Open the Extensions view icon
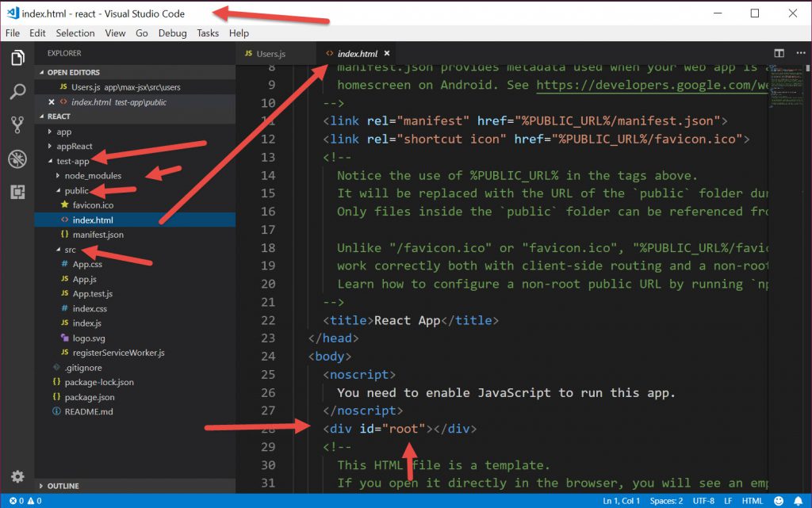 click(17, 192)
